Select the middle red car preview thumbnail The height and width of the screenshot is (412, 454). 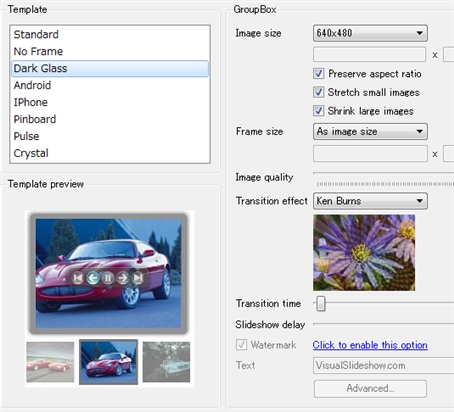(x=108, y=362)
